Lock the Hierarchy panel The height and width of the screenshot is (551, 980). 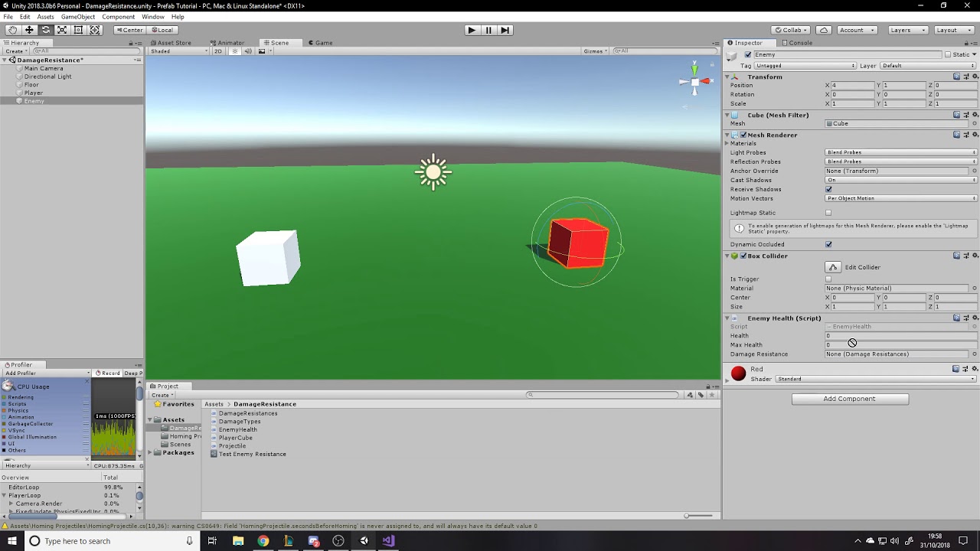click(130, 43)
